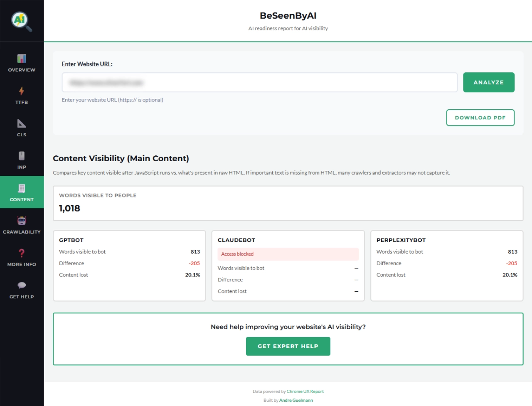This screenshot has width=532, height=406.
Task: Select the Content document icon
Action: [22, 188]
